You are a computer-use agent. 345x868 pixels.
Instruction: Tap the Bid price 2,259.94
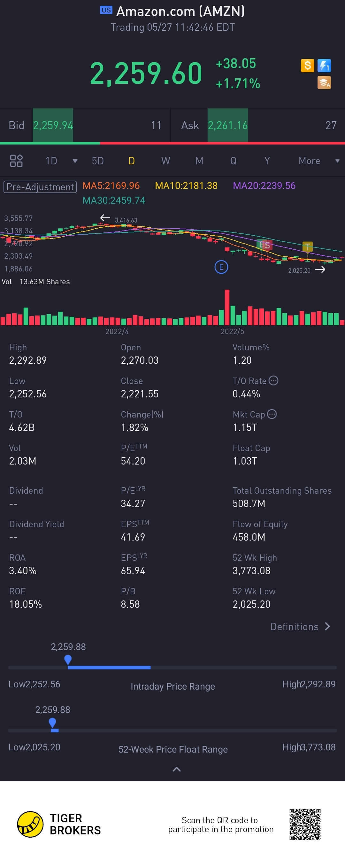tap(53, 125)
